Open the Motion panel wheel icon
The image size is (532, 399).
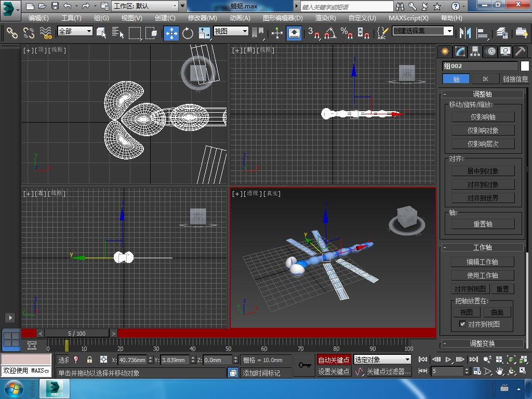490,51
